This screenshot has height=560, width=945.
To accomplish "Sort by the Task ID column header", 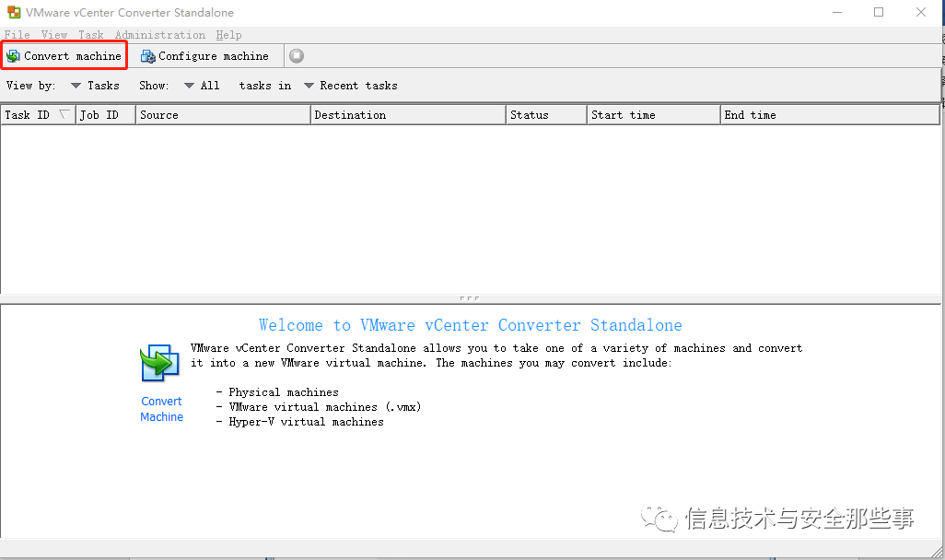I will click(x=38, y=115).
